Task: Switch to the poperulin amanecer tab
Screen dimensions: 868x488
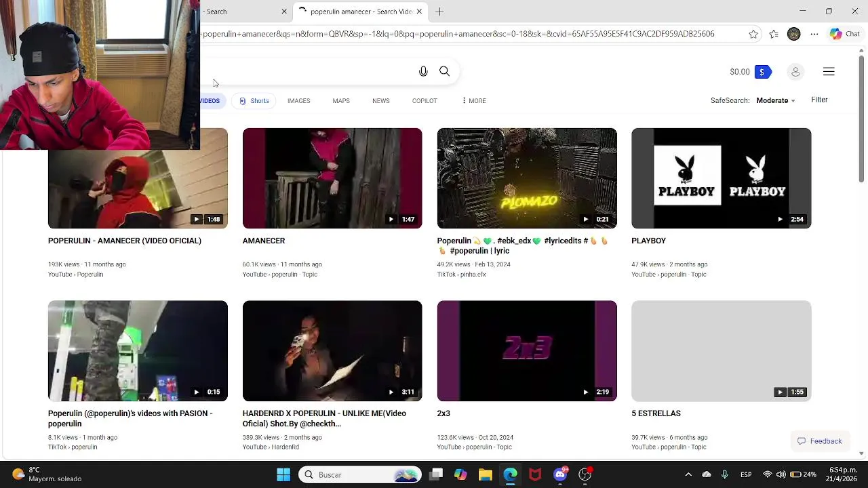Action: 360,12
